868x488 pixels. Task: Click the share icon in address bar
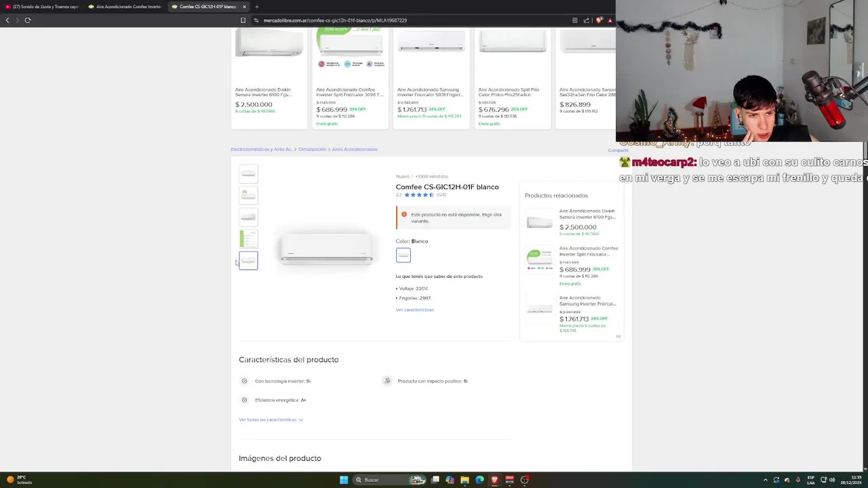click(x=587, y=20)
